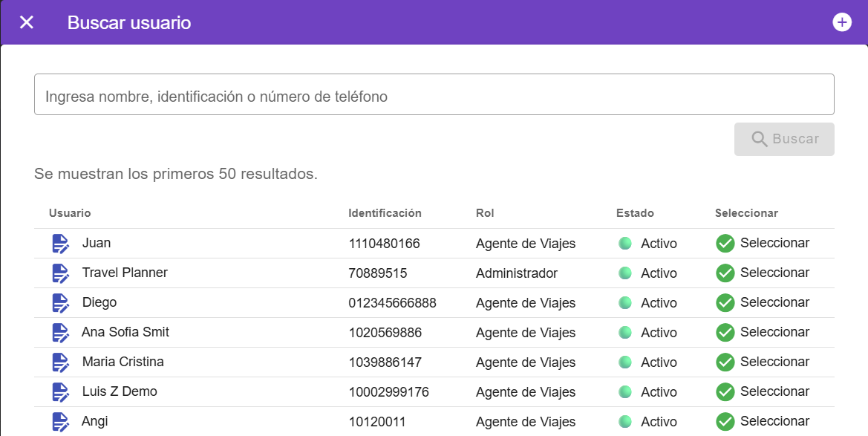Click the edit icon next to Juan
The image size is (868, 436).
click(x=61, y=244)
